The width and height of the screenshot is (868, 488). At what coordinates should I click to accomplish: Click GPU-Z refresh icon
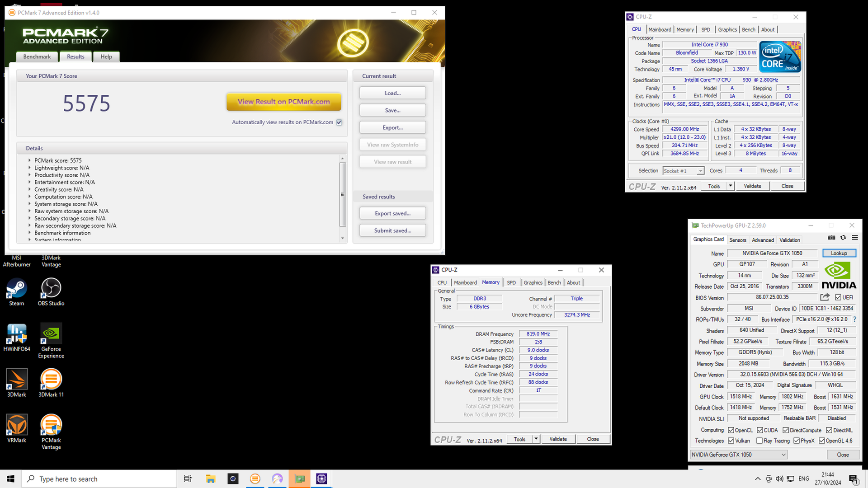tap(843, 238)
